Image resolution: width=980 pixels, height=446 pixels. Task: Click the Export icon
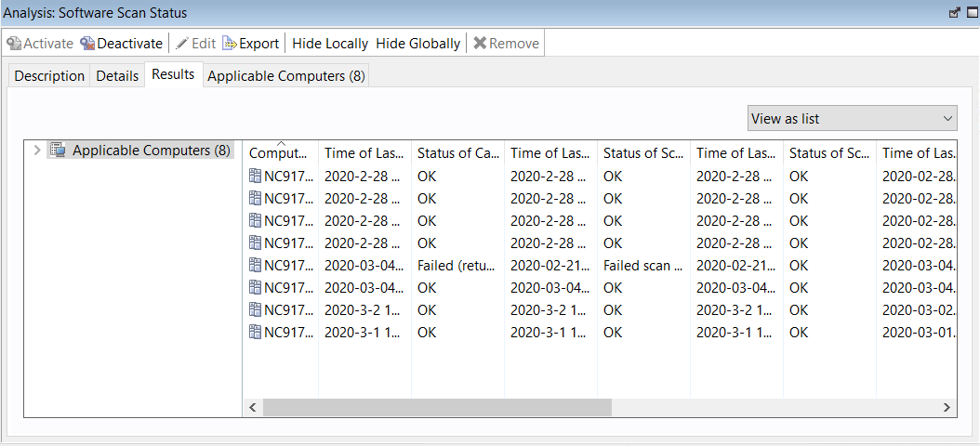(x=230, y=44)
